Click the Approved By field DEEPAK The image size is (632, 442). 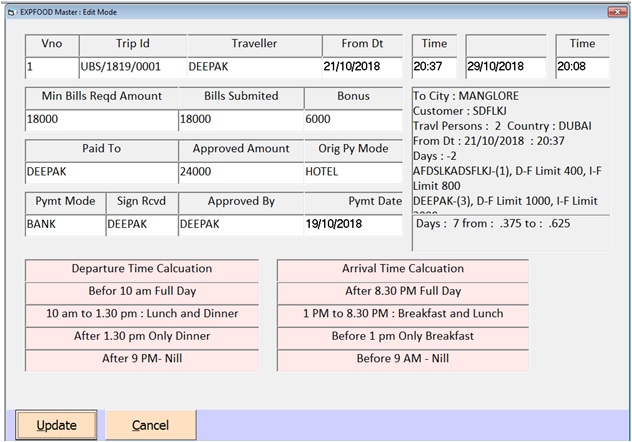[241, 225]
